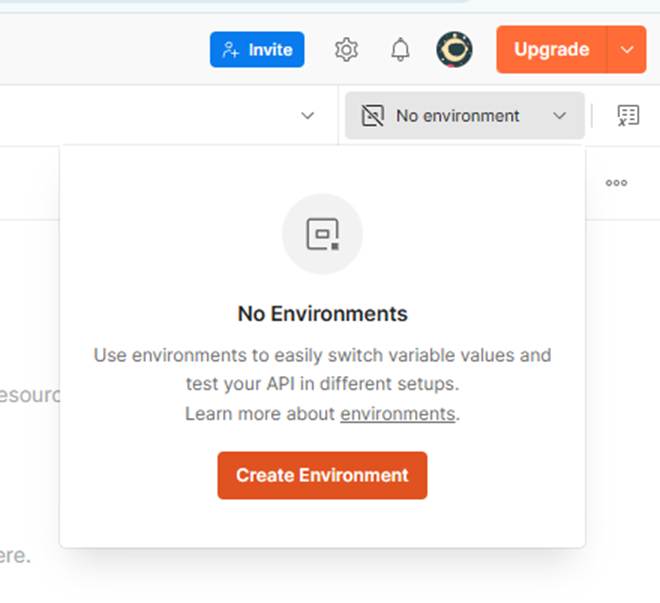Image resolution: width=660 pixels, height=603 pixels.
Task: Open the variables icon right of environment selector
Action: tap(627, 116)
